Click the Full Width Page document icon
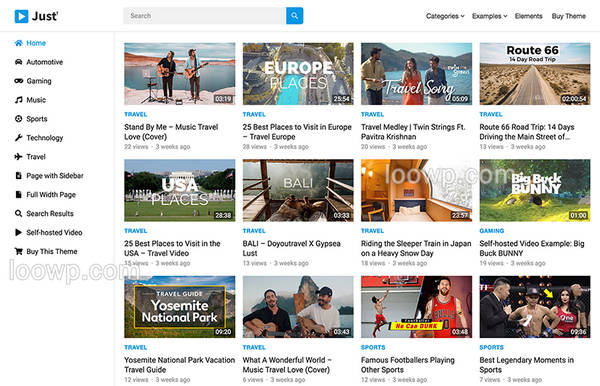The image size is (600, 386). click(x=18, y=194)
